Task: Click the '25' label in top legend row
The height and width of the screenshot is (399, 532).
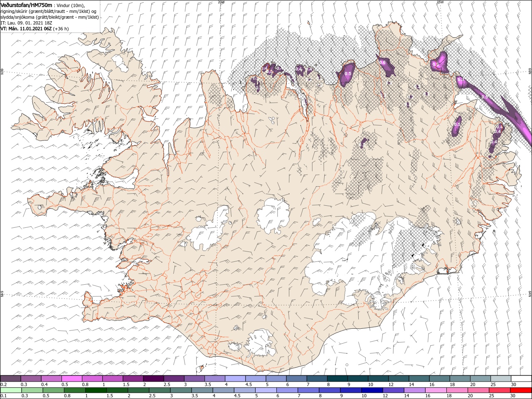Action: [494, 384]
